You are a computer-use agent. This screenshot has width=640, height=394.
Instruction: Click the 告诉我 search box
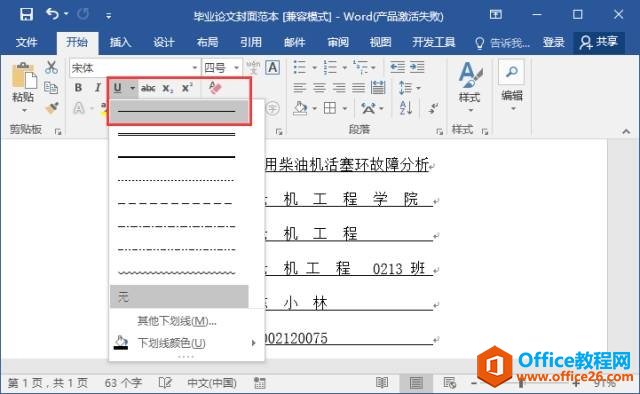[502, 42]
